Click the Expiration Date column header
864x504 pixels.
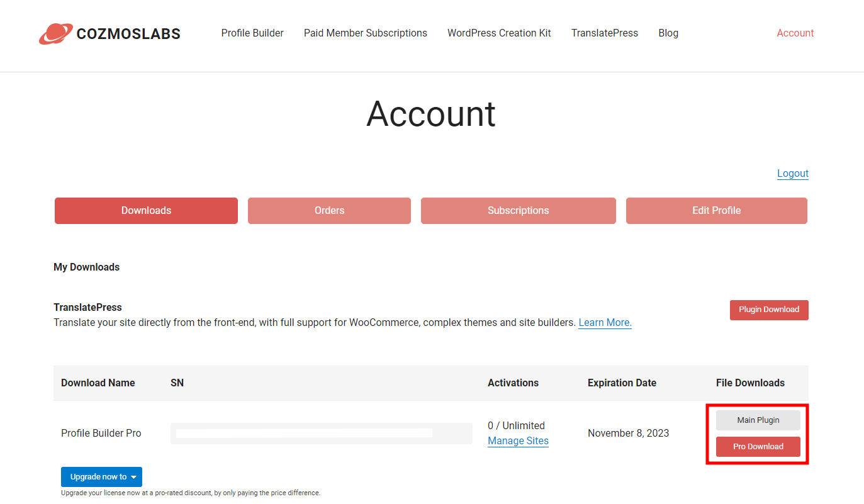(622, 383)
